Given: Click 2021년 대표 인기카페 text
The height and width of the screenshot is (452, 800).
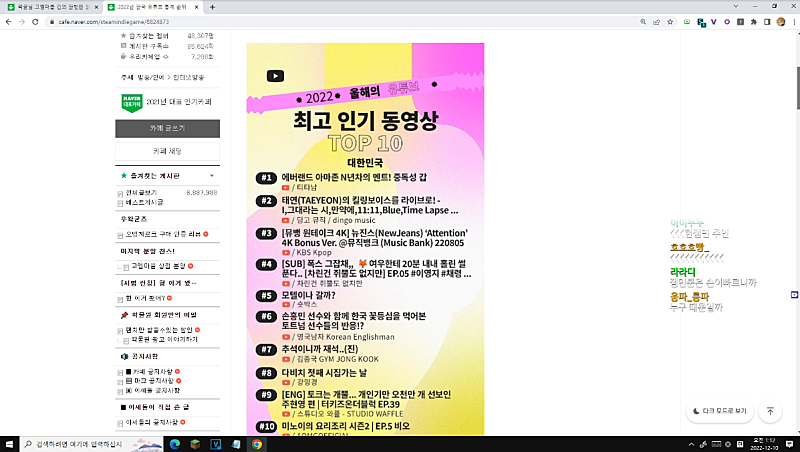Looking at the screenshot, I should (x=179, y=102).
